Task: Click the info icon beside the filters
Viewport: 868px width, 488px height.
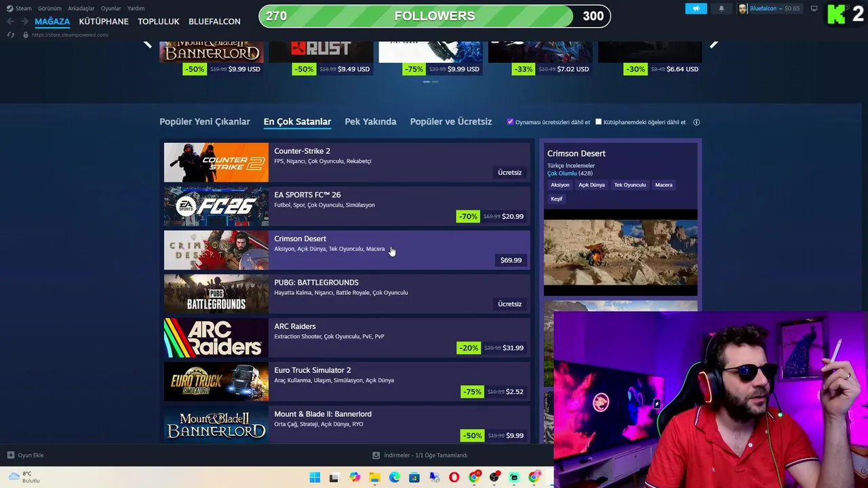Action: [696, 122]
